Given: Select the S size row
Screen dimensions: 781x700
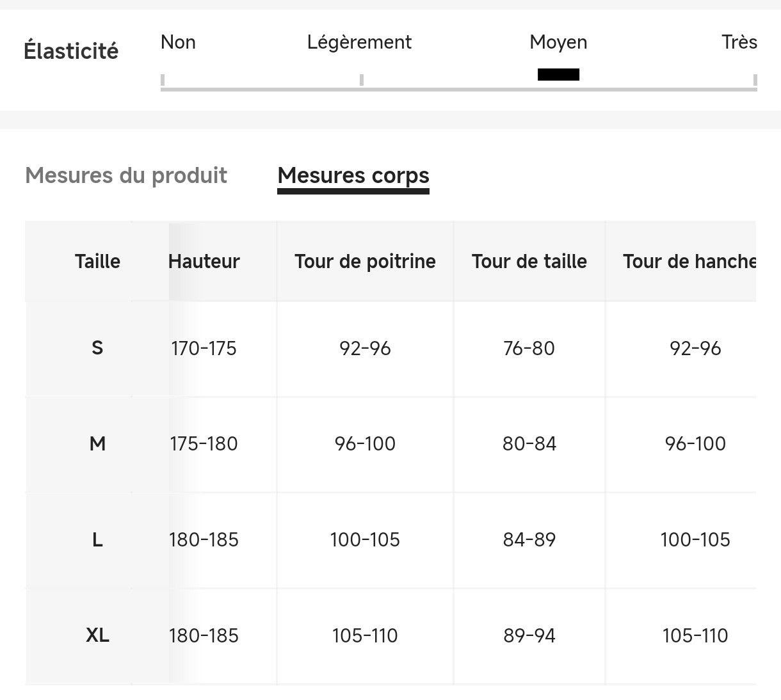Looking at the screenshot, I should 97,348.
